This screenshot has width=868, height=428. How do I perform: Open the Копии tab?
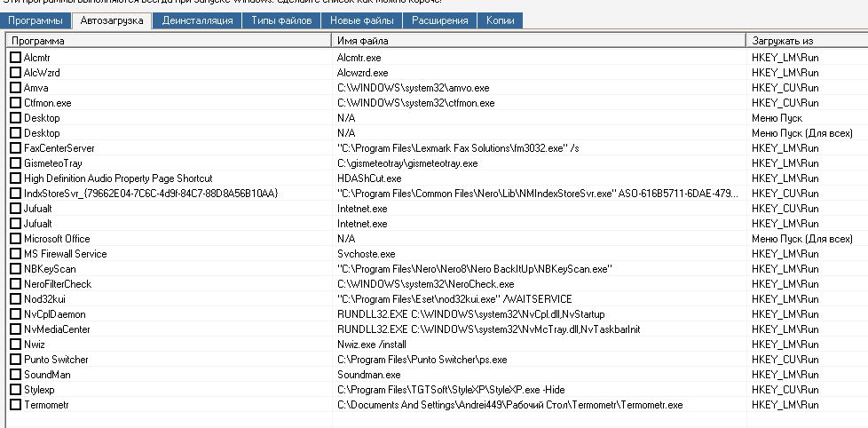500,21
